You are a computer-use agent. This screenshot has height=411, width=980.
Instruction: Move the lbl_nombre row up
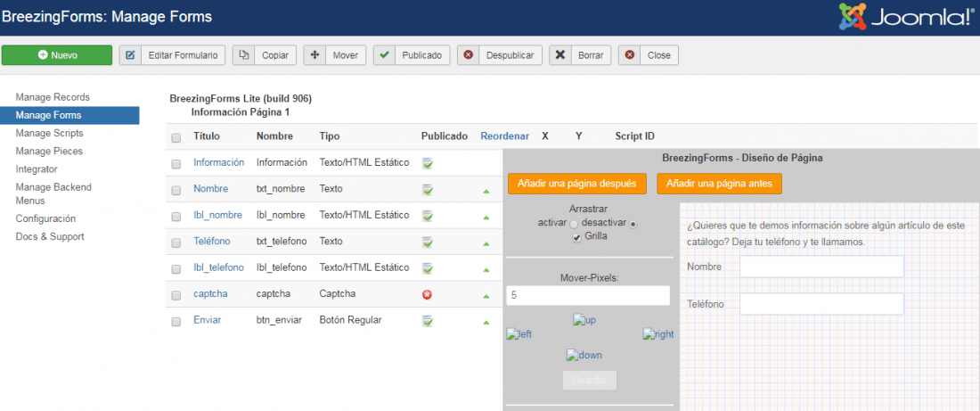click(x=486, y=217)
